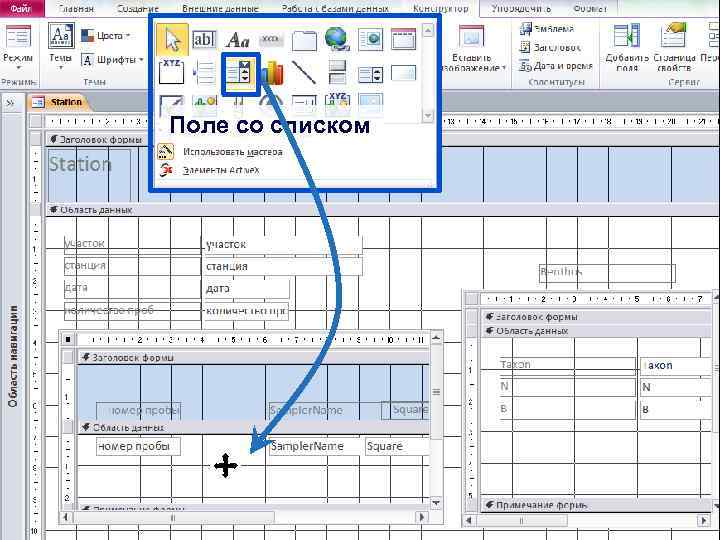The height and width of the screenshot is (540, 720).
Task: Insert an Эмблема (logo) into the form
Action: pos(546,29)
